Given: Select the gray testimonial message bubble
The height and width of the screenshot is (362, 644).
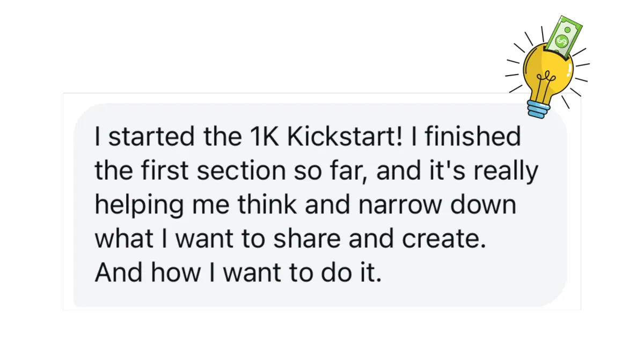Looking at the screenshot, I should coord(320,206).
